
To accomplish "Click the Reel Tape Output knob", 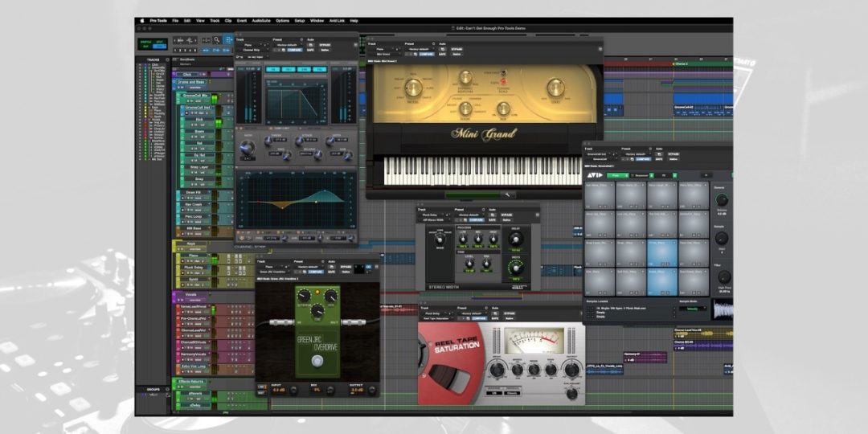I will coord(572,368).
